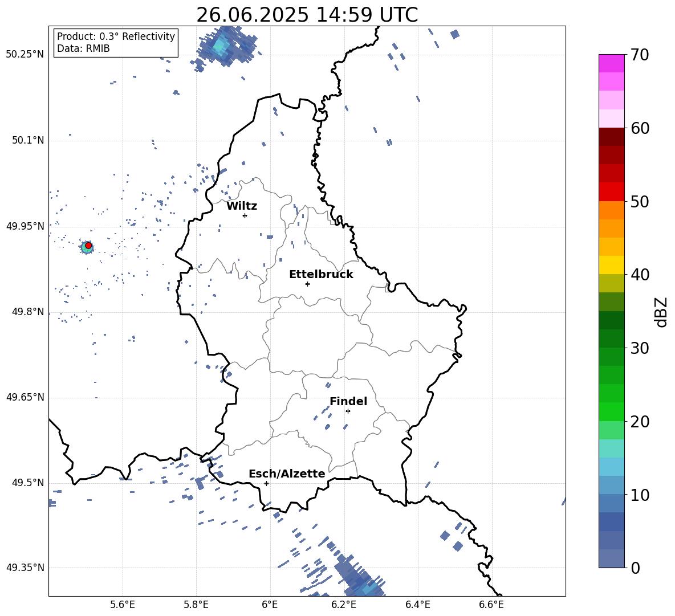Click the 5.6°E longitude label
The image size is (675, 616).
point(123,605)
